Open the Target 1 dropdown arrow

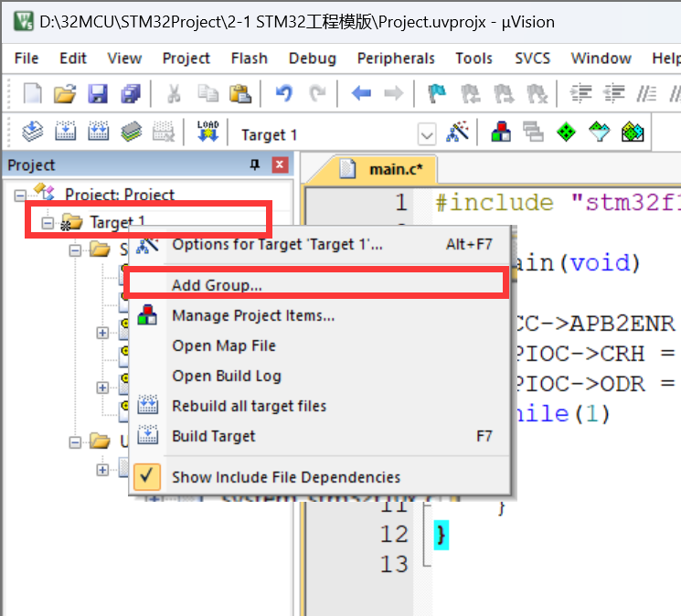427,135
